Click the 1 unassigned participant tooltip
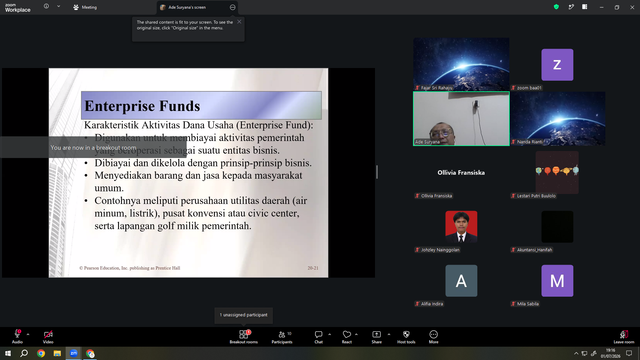The width and height of the screenshot is (640, 360). (244, 315)
